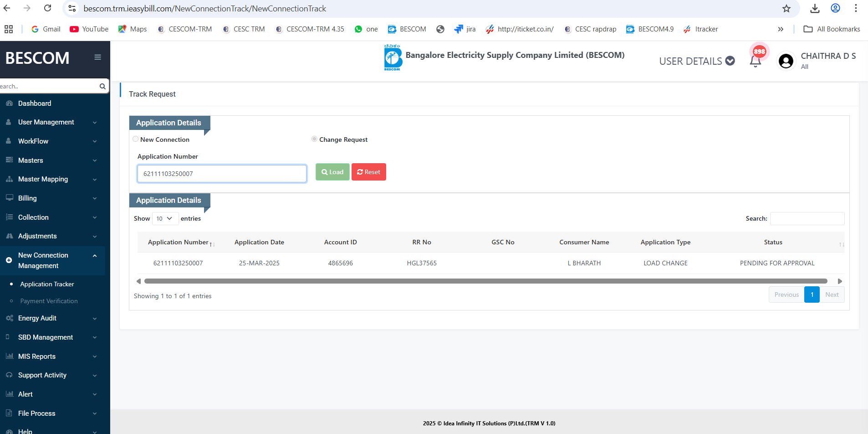Open SBD Management menu
The image size is (868, 434).
coord(52,337)
